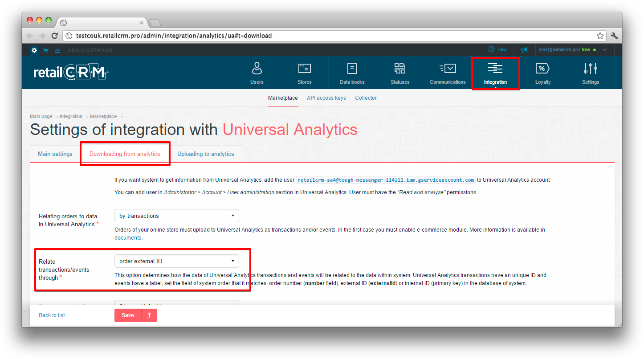Open the browser wrench menu
644x359 pixels.
coord(614,36)
